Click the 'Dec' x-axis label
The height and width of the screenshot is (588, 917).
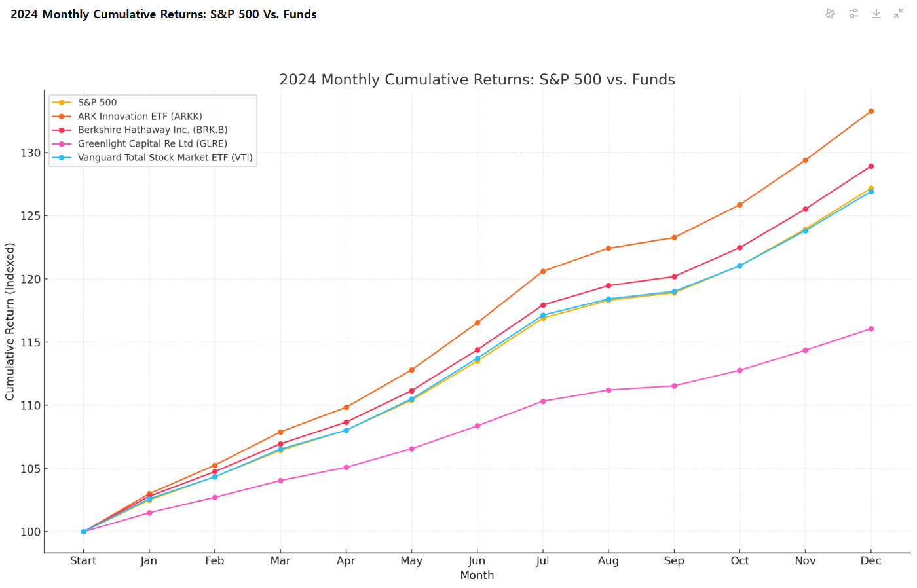(x=870, y=560)
